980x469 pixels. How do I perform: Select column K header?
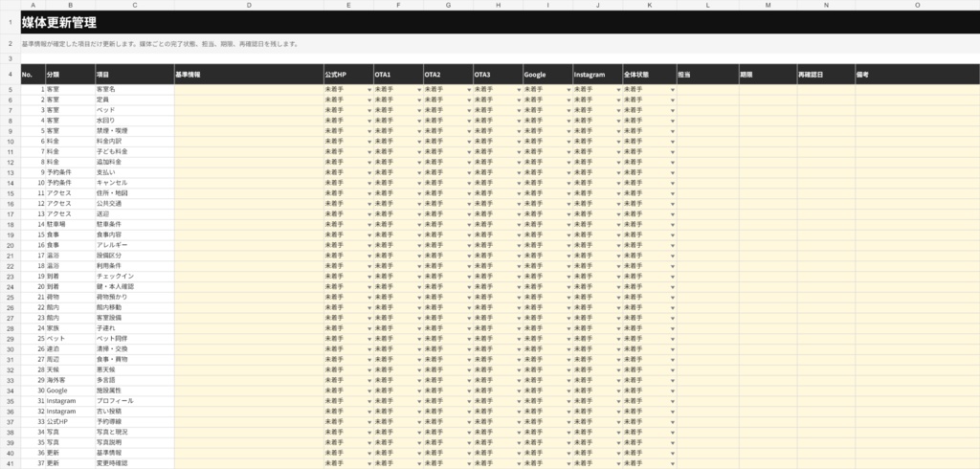point(650,5)
